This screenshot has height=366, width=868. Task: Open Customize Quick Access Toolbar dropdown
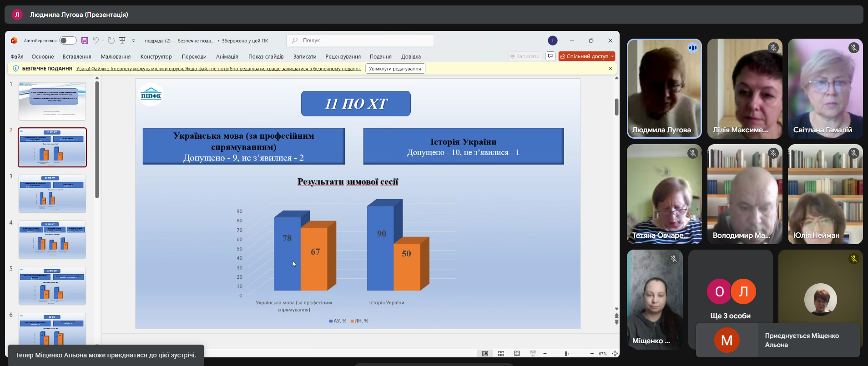[x=133, y=41]
